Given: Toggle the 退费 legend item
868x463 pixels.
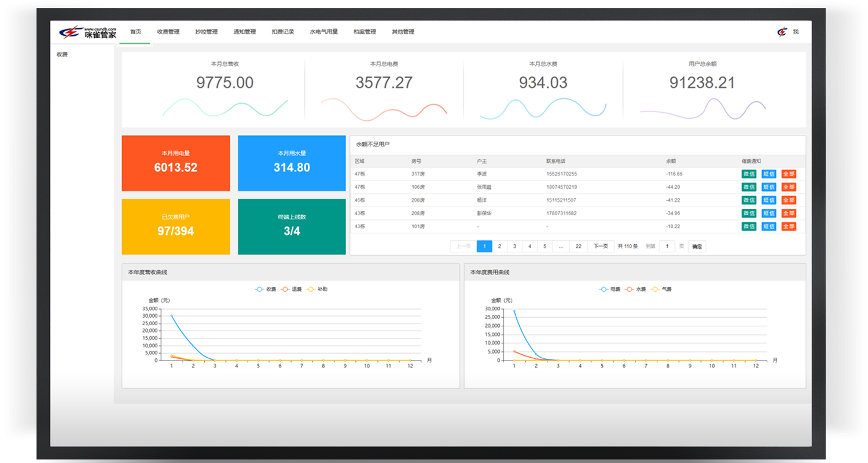Looking at the screenshot, I should point(292,289).
